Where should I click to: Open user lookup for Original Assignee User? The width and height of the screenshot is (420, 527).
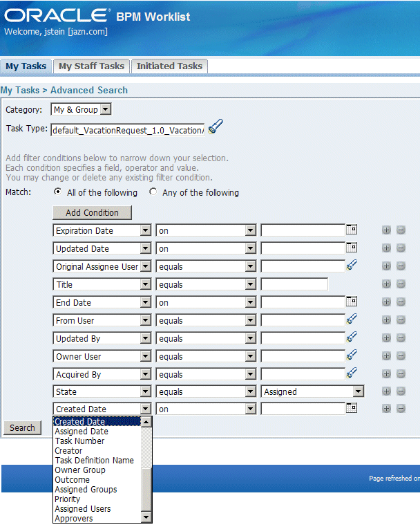click(x=352, y=265)
